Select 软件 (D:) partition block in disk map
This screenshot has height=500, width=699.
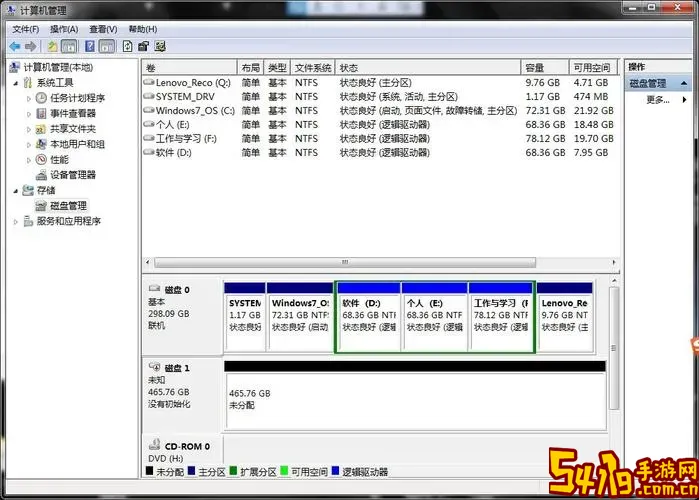[x=369, y=317]
